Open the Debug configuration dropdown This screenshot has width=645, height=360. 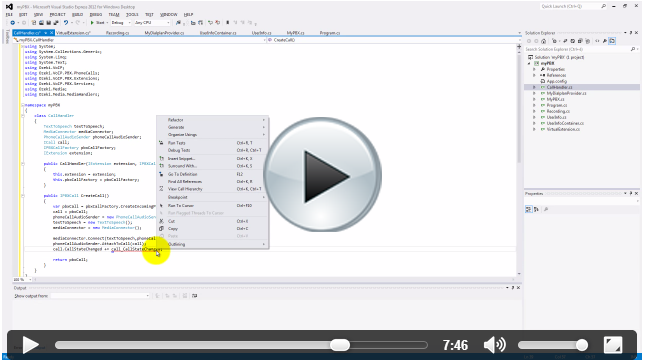[121, 23]
